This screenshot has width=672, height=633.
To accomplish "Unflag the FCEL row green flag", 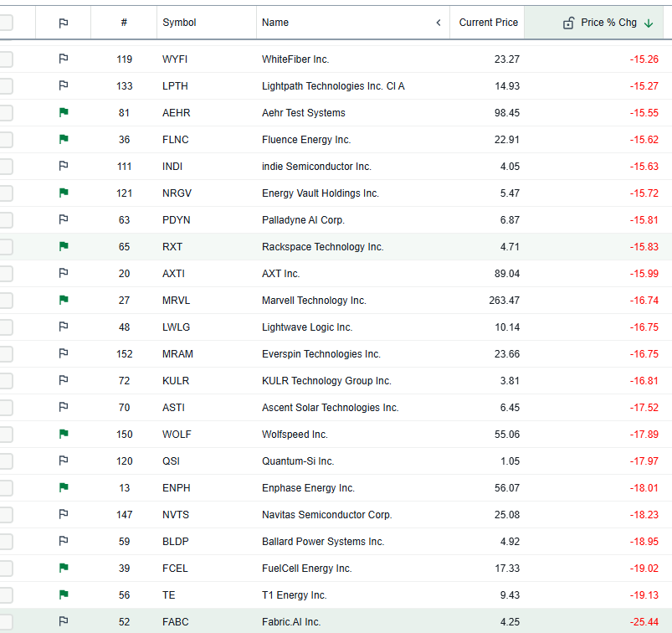I will 64,568.
